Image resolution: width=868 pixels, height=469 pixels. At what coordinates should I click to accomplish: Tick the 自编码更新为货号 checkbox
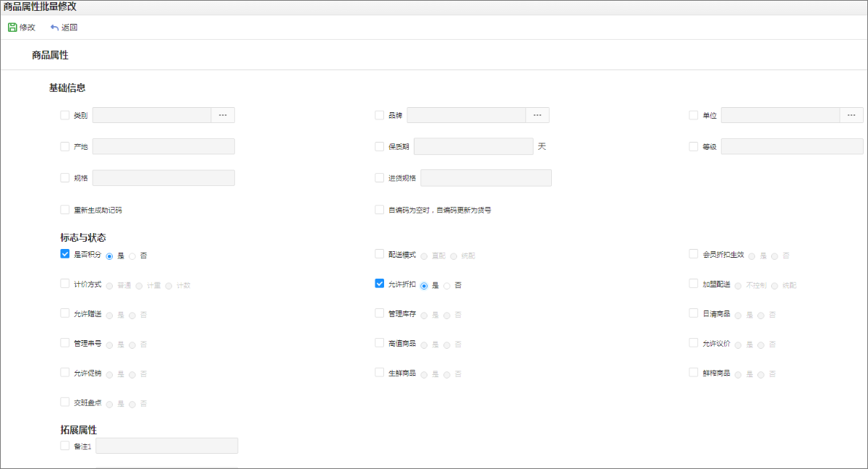click(380, 210)
